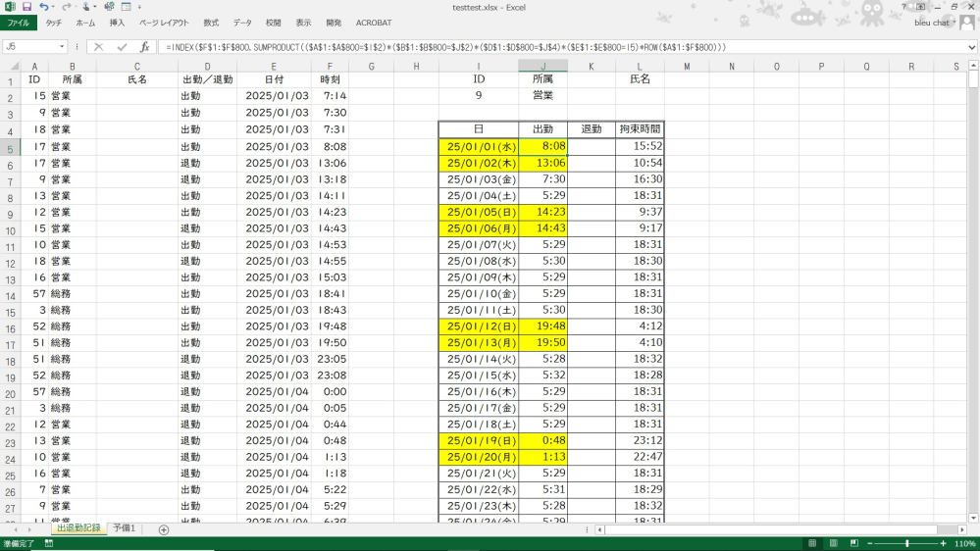This screenshot has height=551, width=980.
Task: Add a new sheet with plus icon
Action: pyautogui.click(x=164, y=529)
